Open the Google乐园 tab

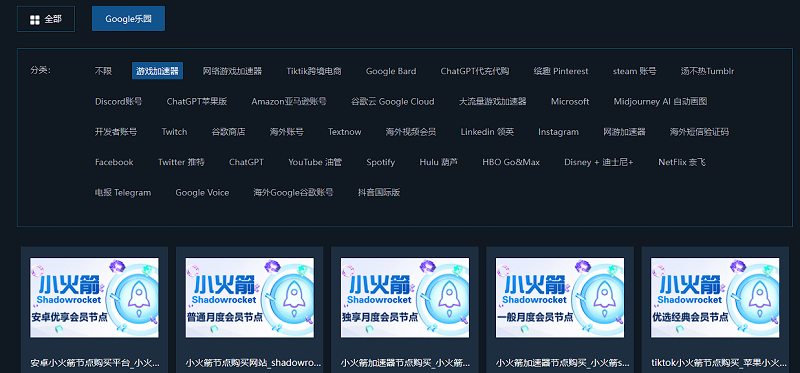tap(128, 19)
